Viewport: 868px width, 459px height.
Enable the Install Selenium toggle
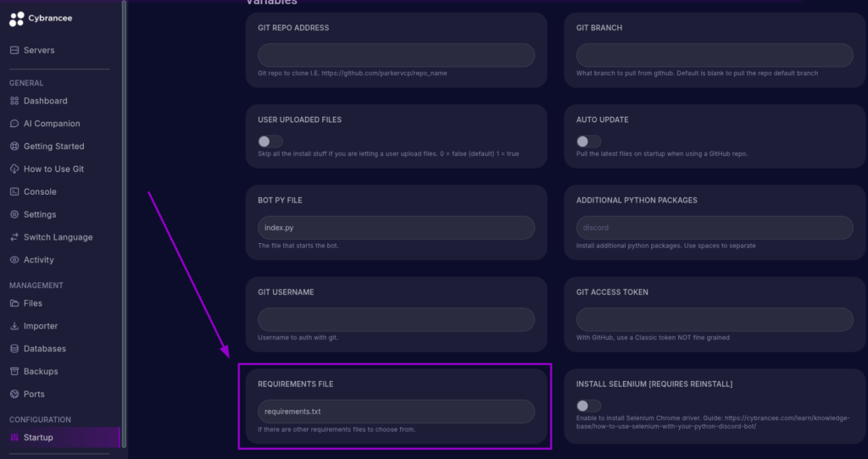coord(588,406)
